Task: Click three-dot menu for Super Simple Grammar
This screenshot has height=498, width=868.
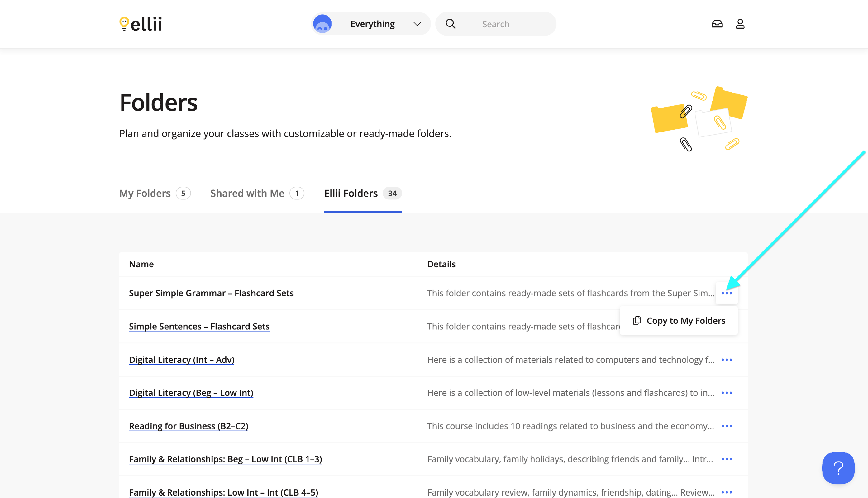Action: click(727, 293)
